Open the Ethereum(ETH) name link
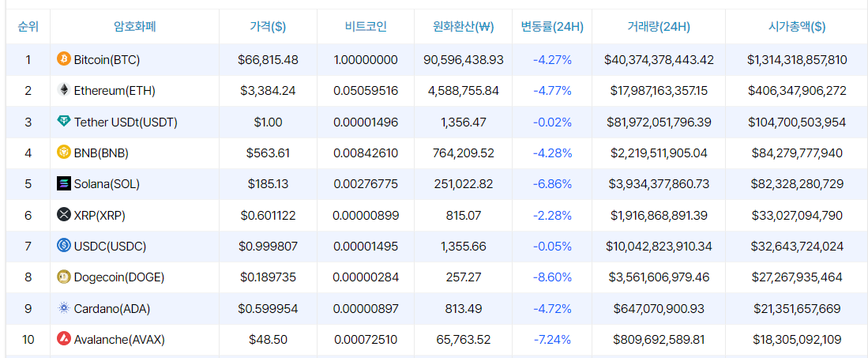The height and width of the screenshot is (358, 868). (x=115, y=90)
